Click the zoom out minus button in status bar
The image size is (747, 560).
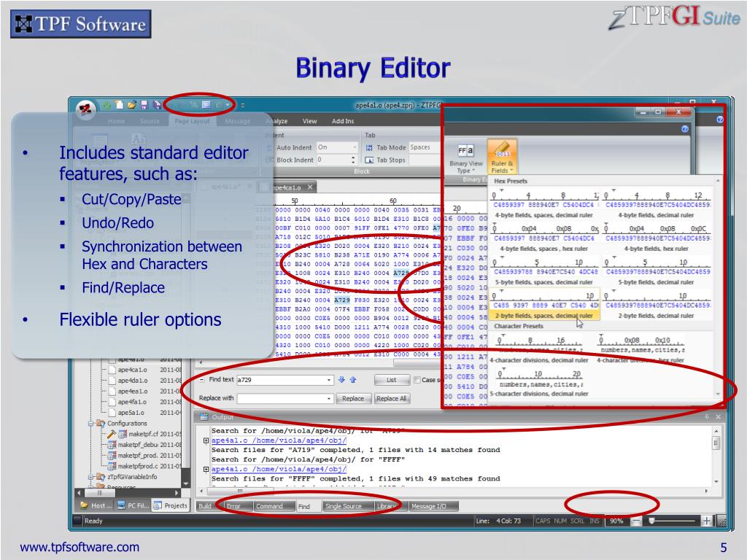click(636, 521)
